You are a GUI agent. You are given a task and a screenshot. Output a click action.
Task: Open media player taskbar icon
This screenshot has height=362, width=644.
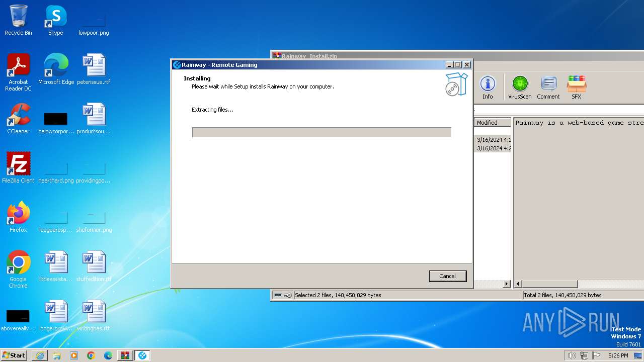click(x=74, y=355)
